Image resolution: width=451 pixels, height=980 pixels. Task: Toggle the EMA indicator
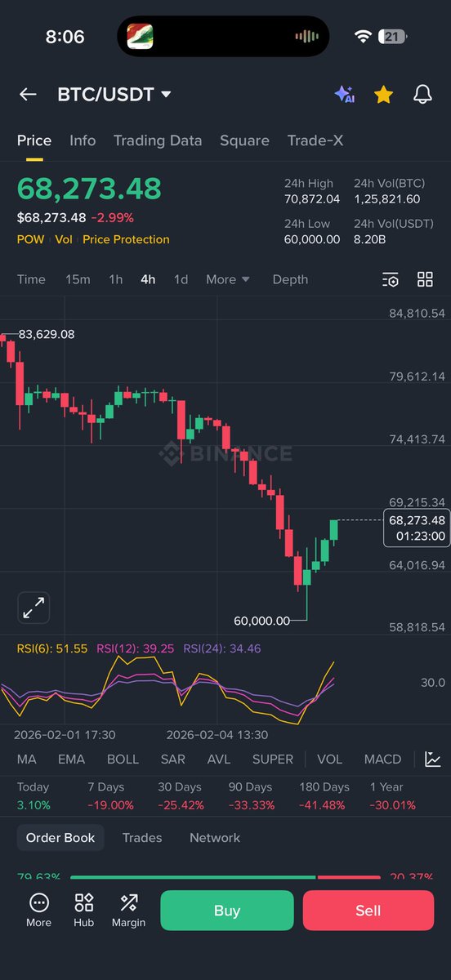click(71, 759)
